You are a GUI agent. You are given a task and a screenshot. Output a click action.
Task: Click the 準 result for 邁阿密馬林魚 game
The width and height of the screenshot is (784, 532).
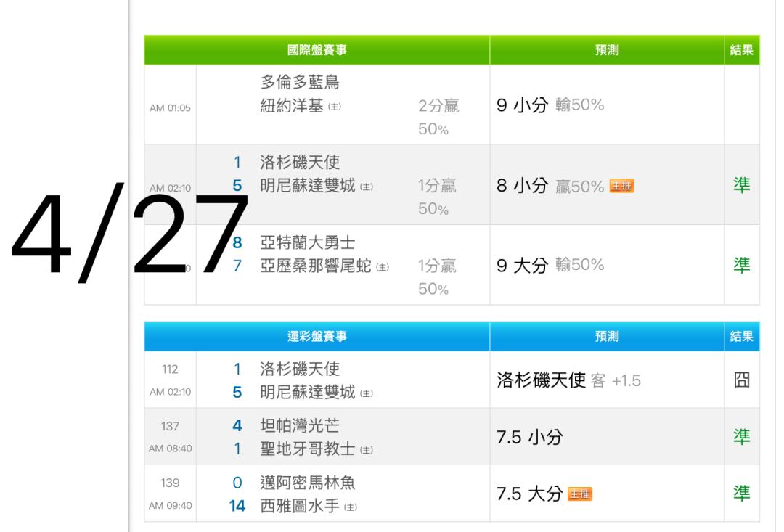742,494
